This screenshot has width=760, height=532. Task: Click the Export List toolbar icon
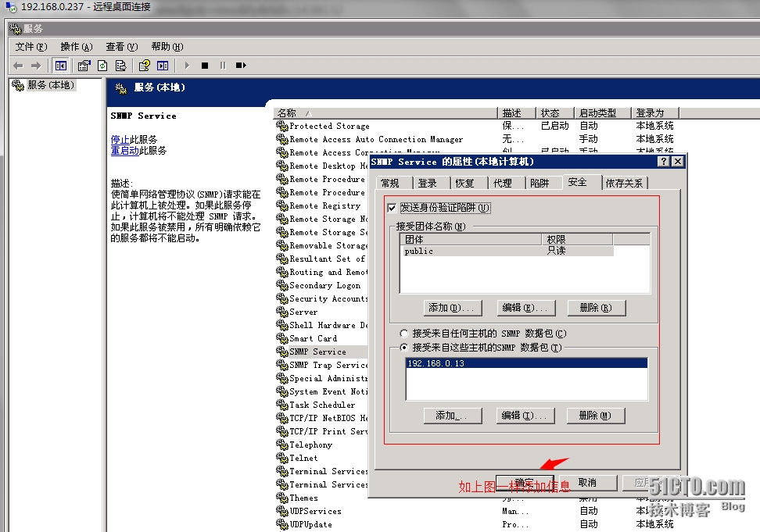tap(120, 66)
